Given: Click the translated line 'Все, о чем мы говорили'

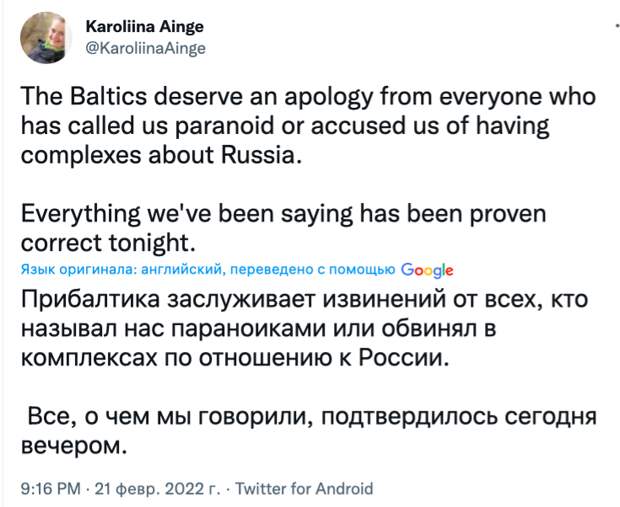Looking at the screenshot, I should (x=168, y=418).
